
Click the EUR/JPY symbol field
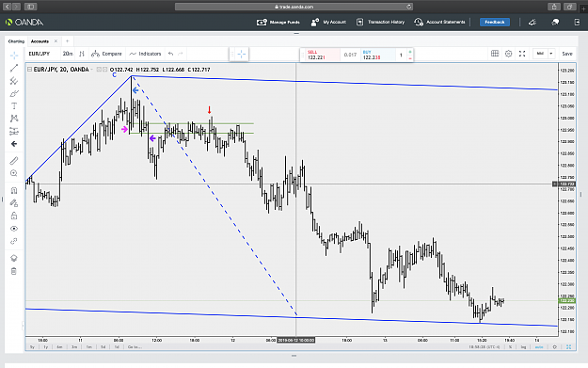pyautogui.click(x=40, y=54)
